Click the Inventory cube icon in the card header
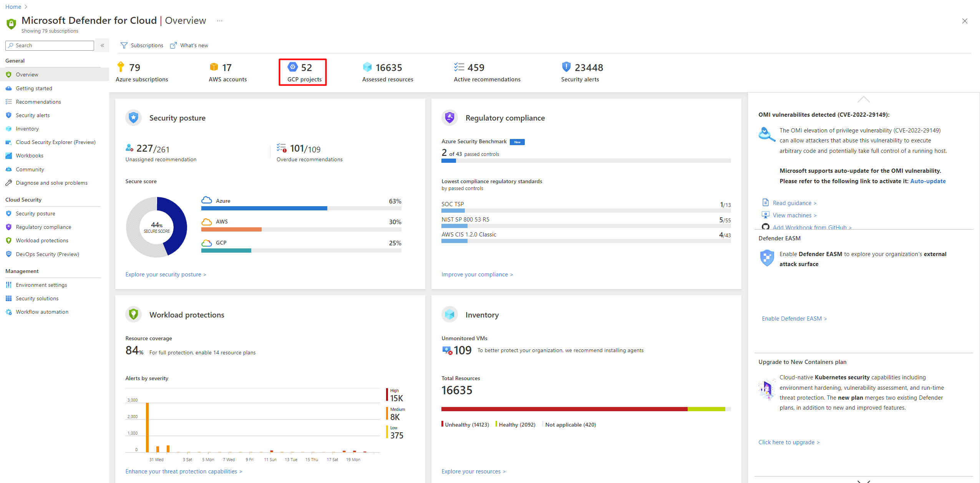The width and height of the screenshot is (980, 483). [449, 314]
